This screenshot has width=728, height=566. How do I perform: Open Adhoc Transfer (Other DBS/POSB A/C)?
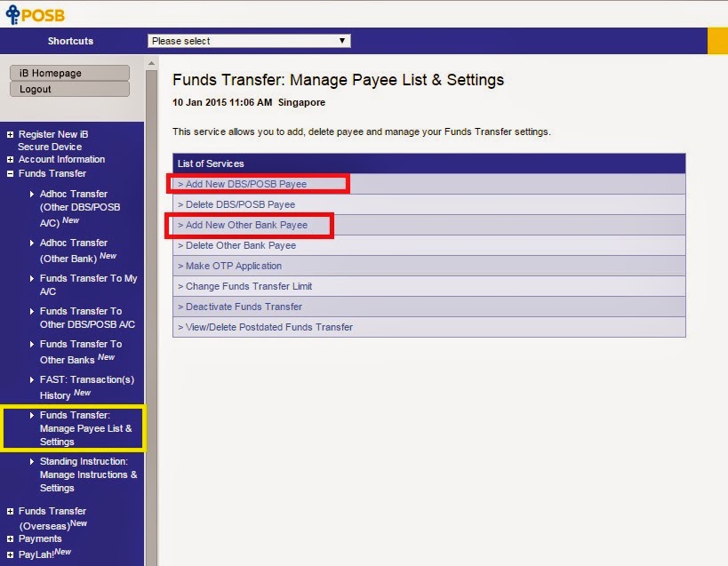click(x=80, y=208)
